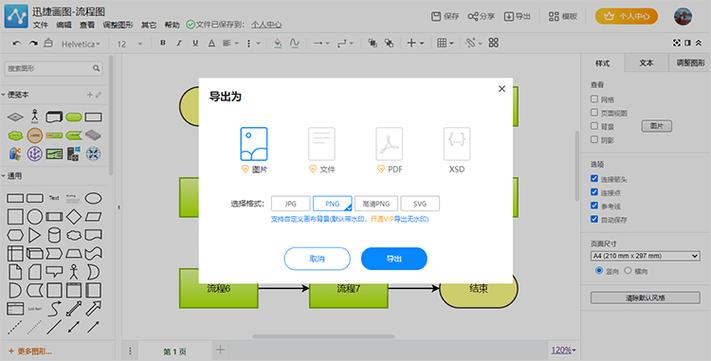Click the send to back icon
711x361 pixels.
389,43
